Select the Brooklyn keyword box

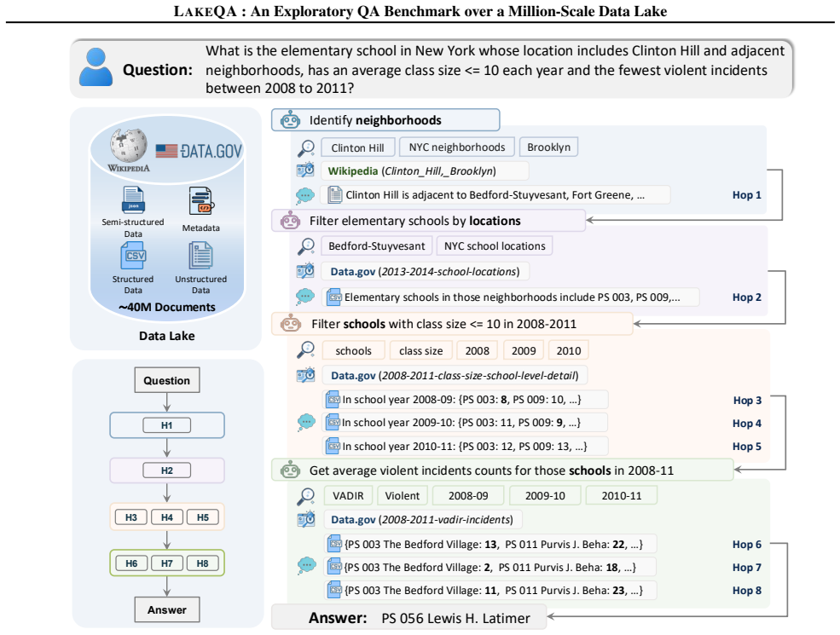coord(548,147)
